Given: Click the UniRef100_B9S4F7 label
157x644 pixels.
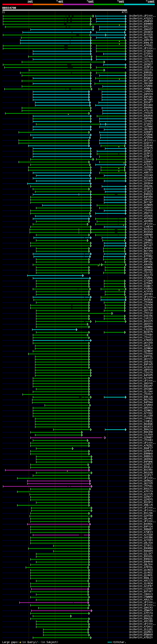Looking at the screenshot, I should pyautogui.click(x=141, y=102).
